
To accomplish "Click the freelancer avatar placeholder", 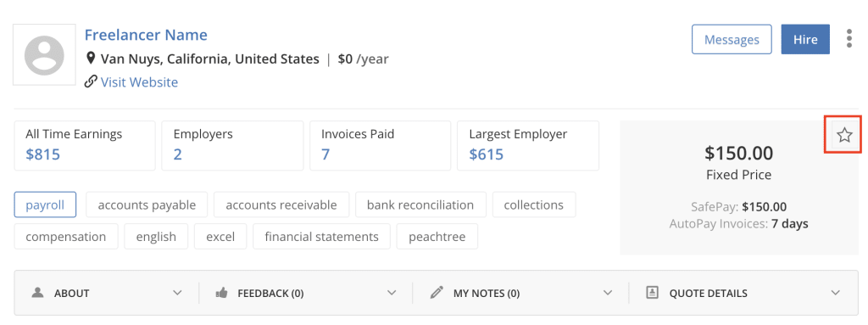I will point(44,54).
